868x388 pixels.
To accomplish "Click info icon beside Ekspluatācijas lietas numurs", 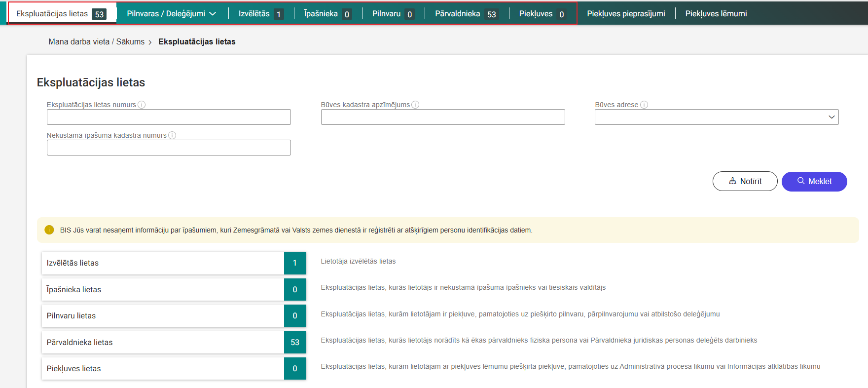I will pyautogui.click(x=142, y=105).
